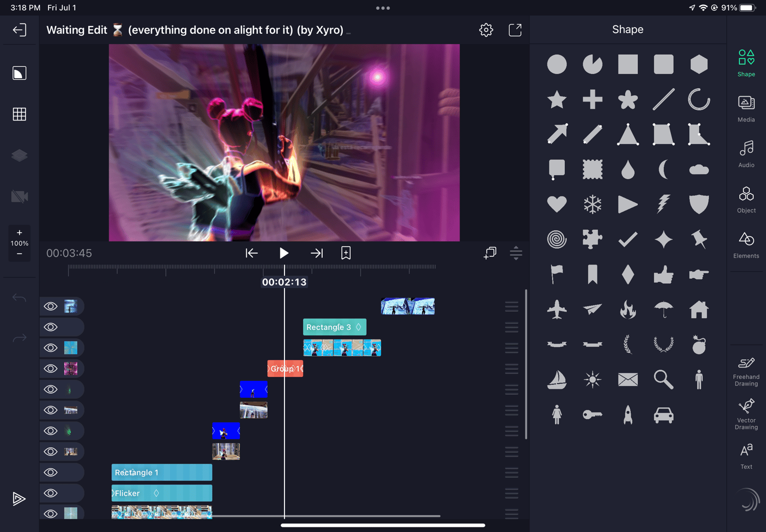Viewport: 766px width, 532px height.
Task: Add the rocket shape
Action: point(628,415)
